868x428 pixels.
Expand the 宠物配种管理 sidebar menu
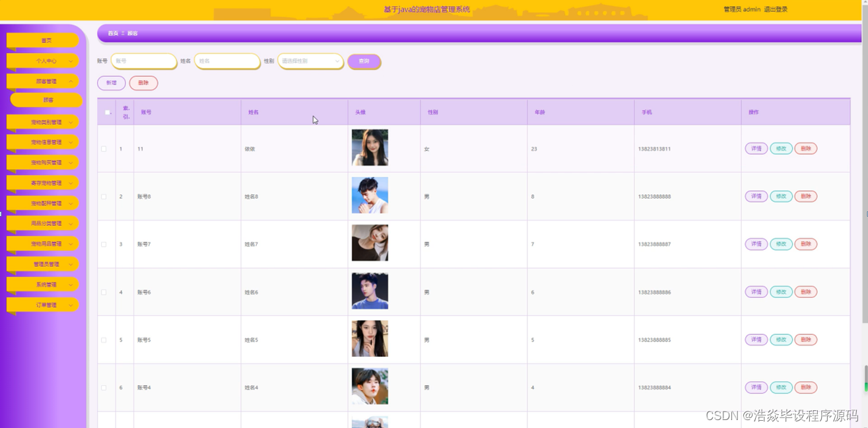43,203
